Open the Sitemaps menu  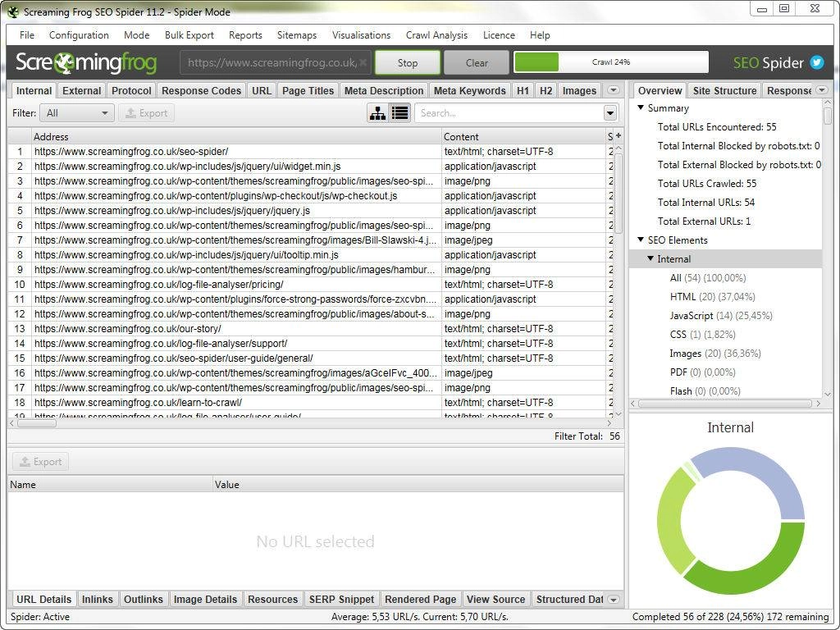(x=297, y=34)
